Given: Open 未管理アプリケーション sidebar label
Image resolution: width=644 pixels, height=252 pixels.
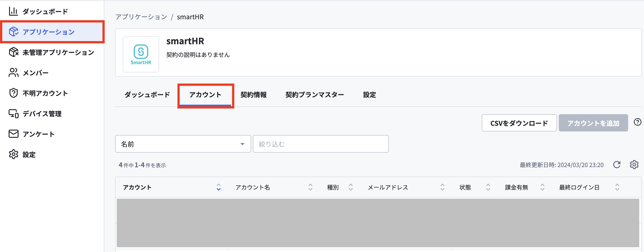Looking at the screenshot, I should [x=58, y=52].
